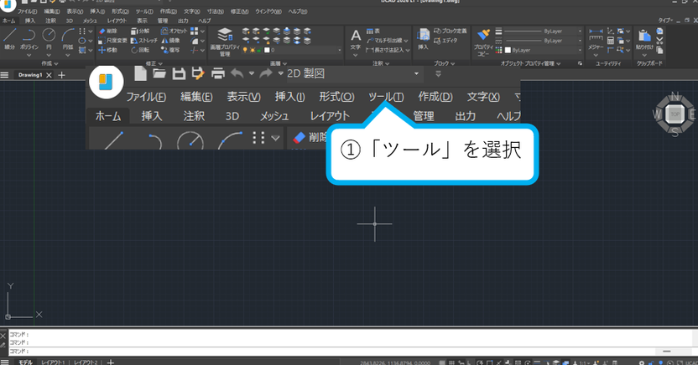Click the scissors cut icon in クリップボード

660,41
